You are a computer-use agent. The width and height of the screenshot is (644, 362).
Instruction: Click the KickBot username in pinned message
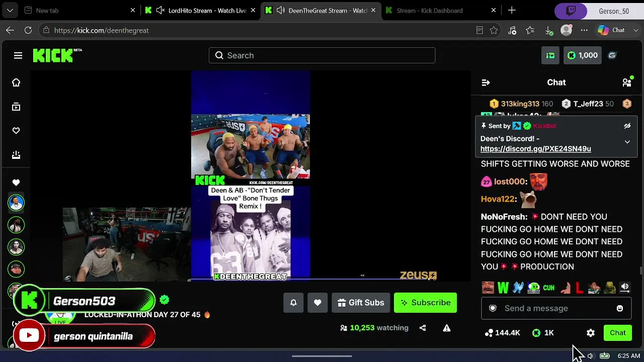(x=545, y=126)
